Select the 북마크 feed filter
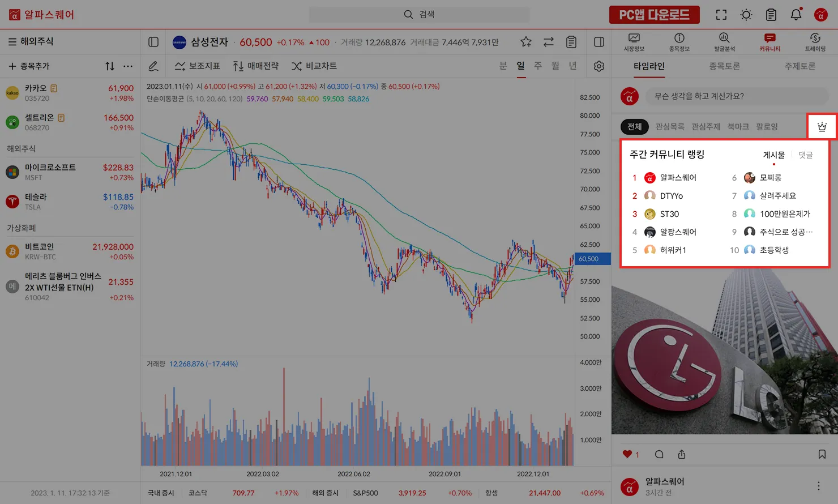The width and height of the screenshot is (838, 504). pyautogui.click(x=738, y=127)
